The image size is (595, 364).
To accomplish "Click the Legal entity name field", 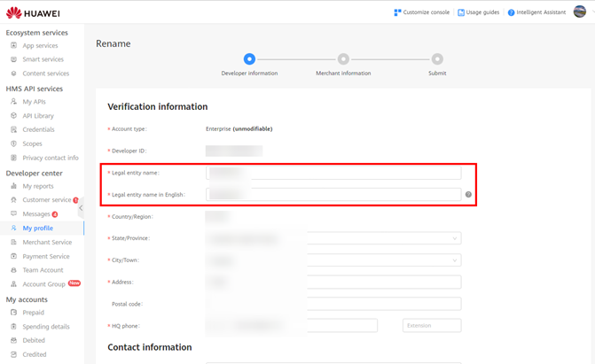I will pos(333,173).
